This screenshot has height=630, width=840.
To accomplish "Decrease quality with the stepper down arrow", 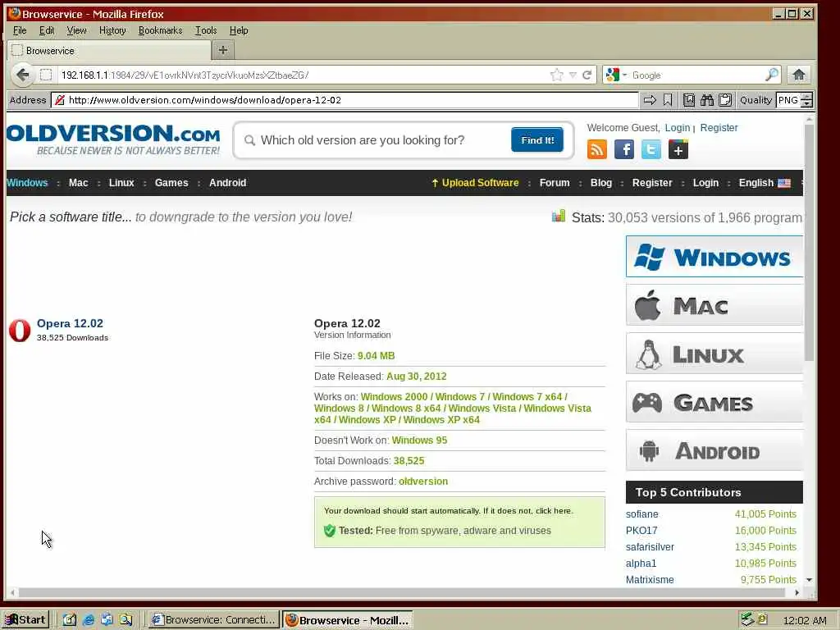I will tap(807, 103).
